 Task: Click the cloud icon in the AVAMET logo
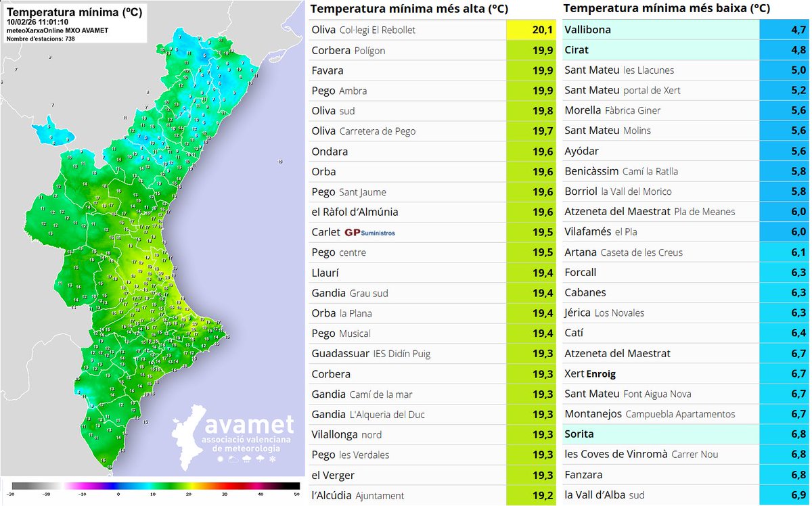233,459
